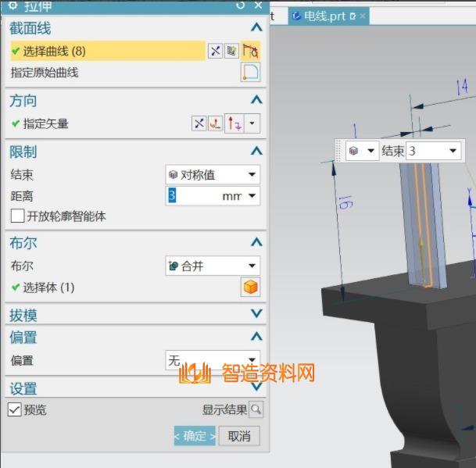Collapse the 限制 section
Screen dimensions: 476x468
[x=256, y=151]
